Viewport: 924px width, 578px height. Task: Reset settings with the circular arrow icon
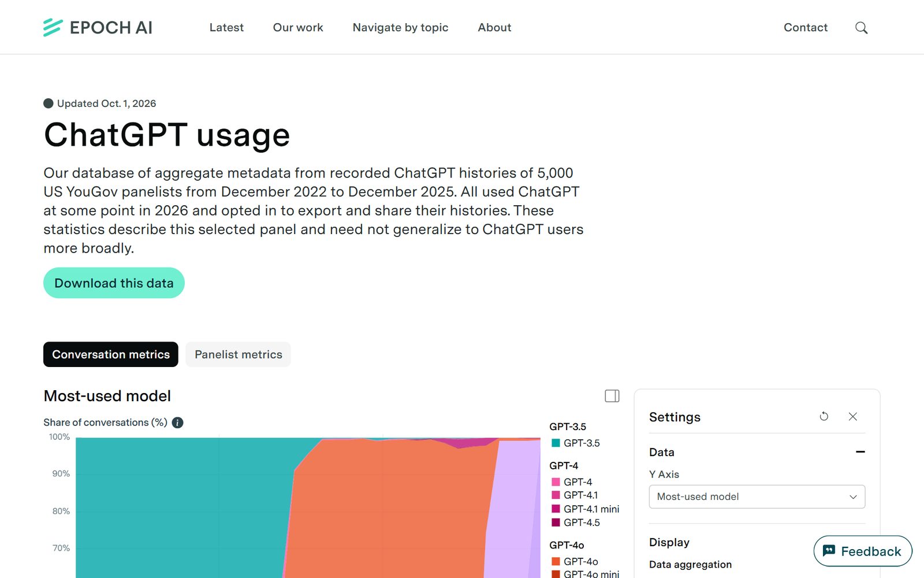click(824, 416)
